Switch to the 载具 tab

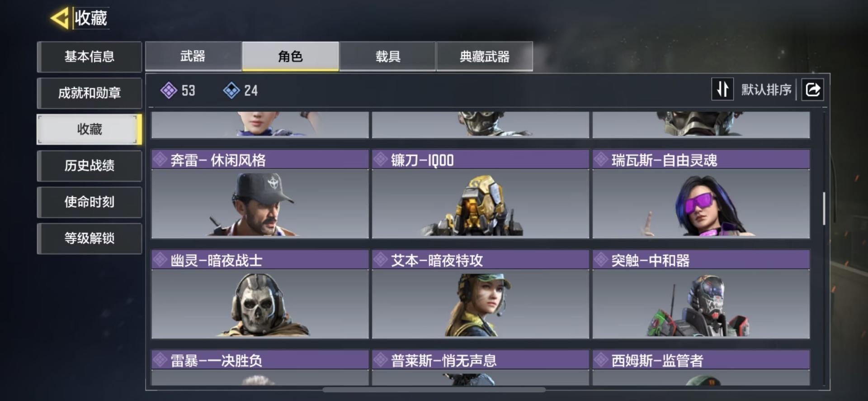[x=387, y=56]
